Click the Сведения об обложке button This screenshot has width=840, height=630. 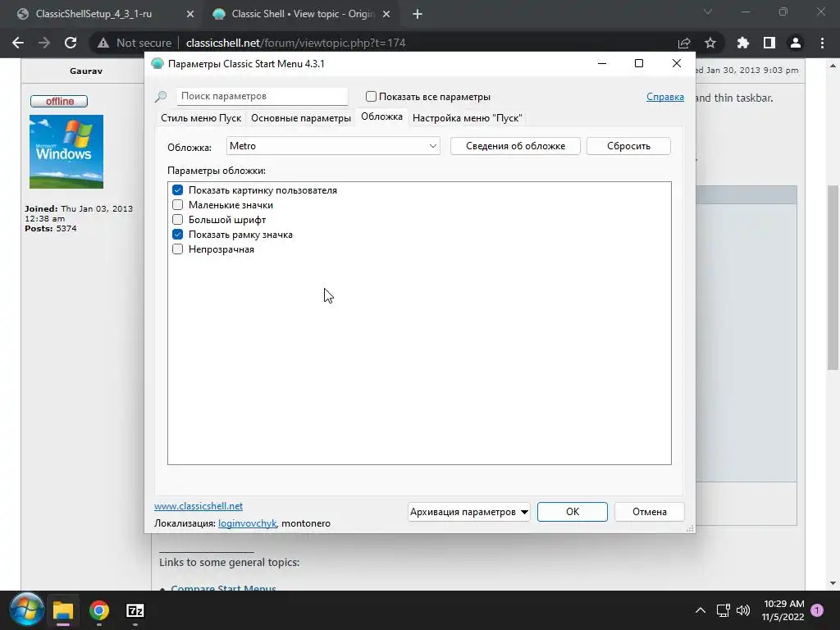pos(515,146)
